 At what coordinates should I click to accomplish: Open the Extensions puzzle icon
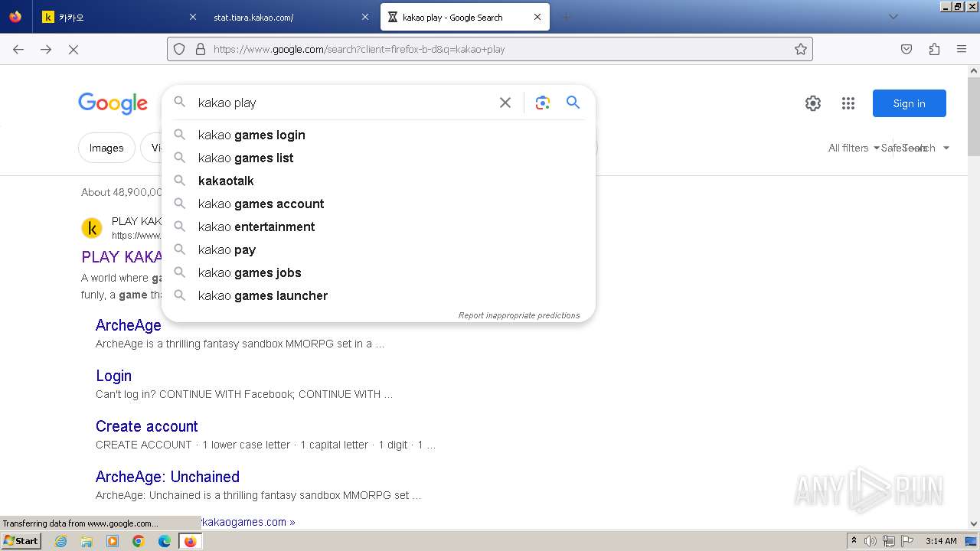pyautogui.click(x=934, y=49)
